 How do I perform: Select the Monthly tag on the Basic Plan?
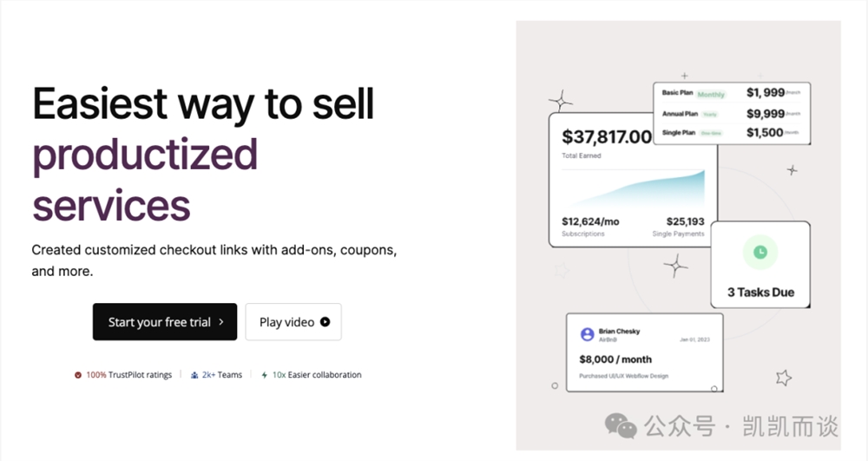pyautogui.click(x=711, y=95)
